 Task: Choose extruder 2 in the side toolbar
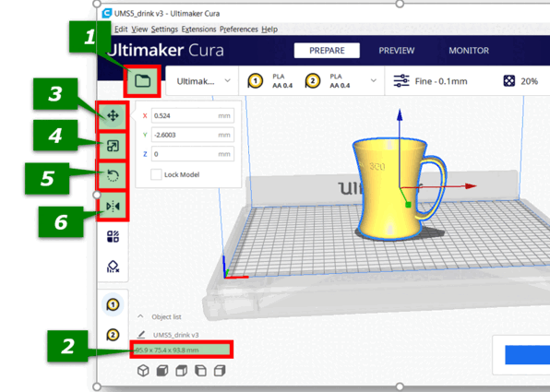tap(113, 335)
